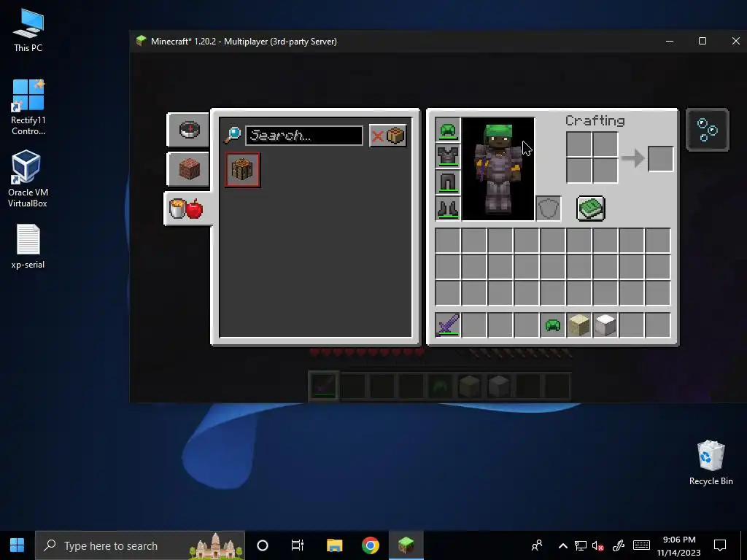Click the netherite boots armor slot
Screen dimensions: 747x560
[448, 209]
